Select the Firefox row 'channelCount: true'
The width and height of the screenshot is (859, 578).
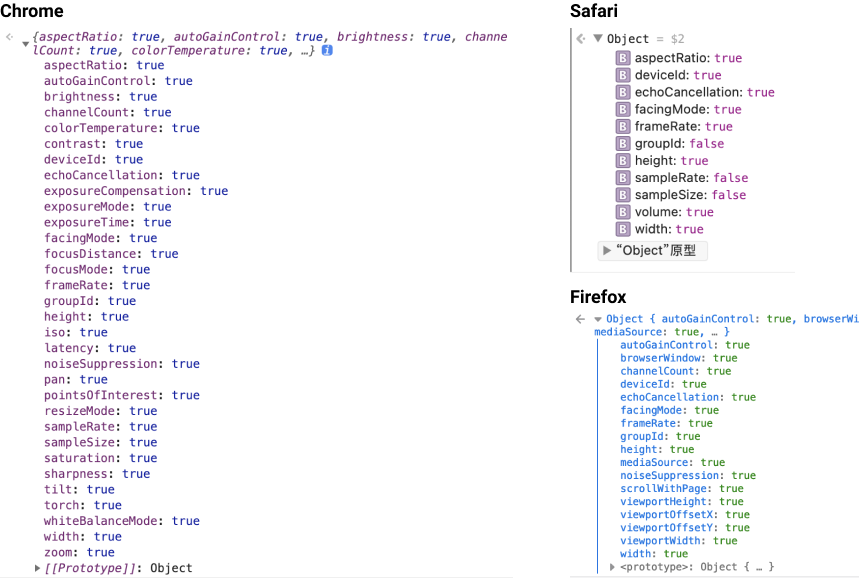click(675, 371)
